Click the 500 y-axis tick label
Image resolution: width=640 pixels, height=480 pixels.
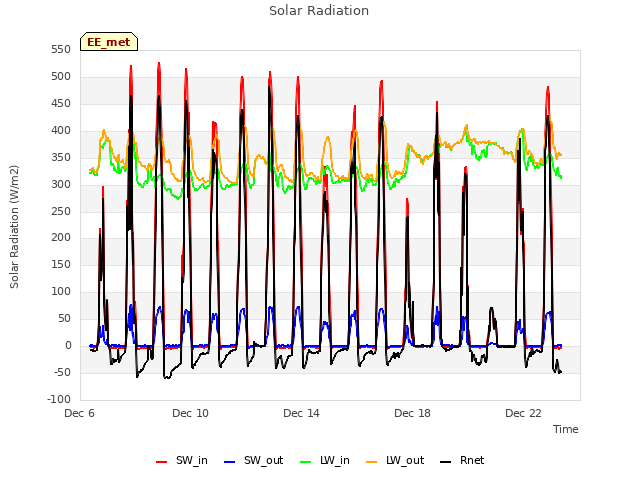(x=61, y=77)
